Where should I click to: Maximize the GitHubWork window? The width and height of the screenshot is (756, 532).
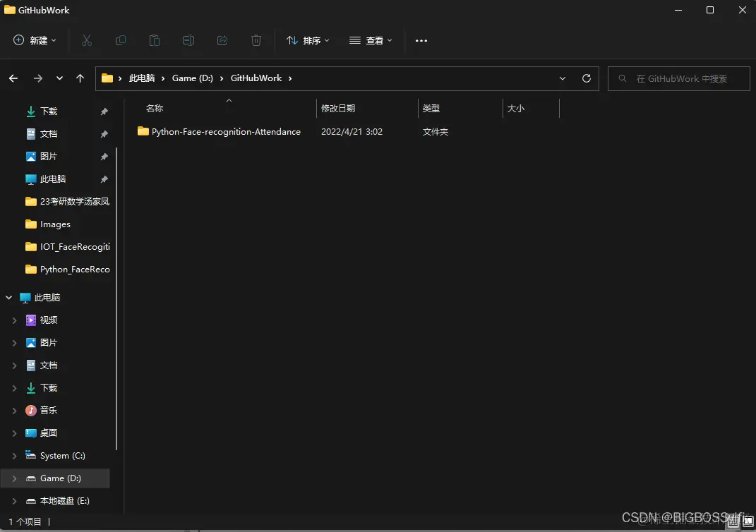709,10
